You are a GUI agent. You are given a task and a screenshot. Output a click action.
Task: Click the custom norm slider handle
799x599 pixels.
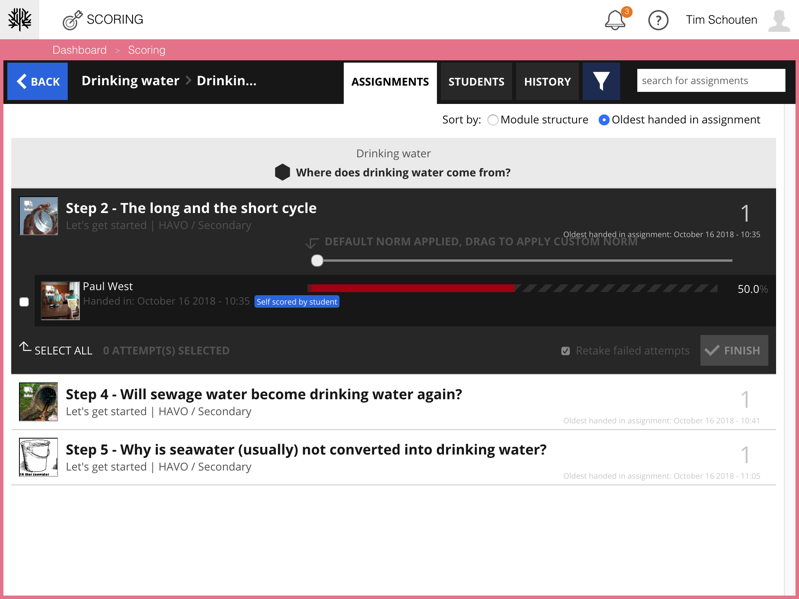(x=317, y=261)
